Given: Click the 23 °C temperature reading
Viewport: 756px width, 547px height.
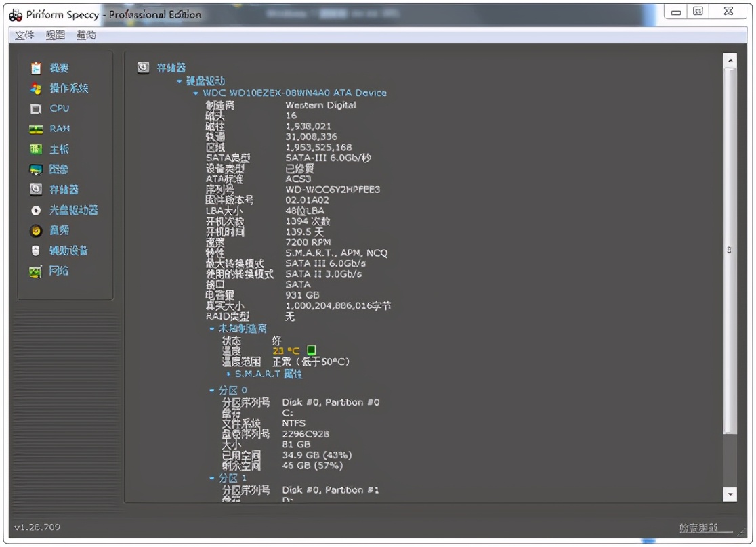Looking at the screenshot, I should pos(286,351).
